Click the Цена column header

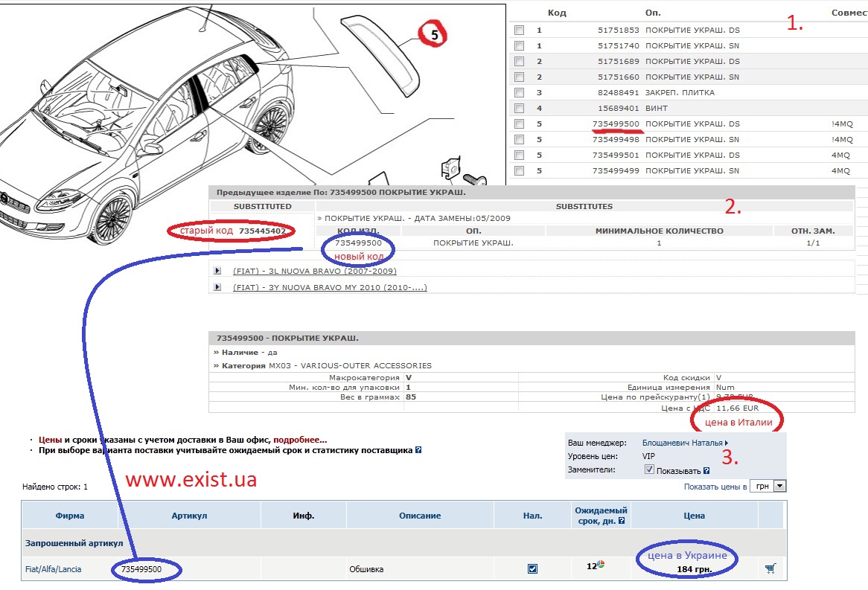(693, 516)
